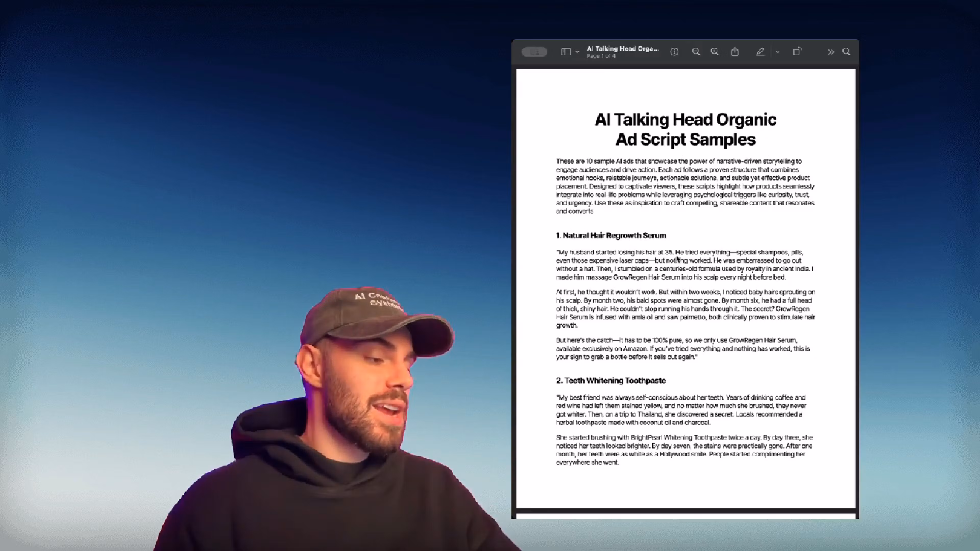The image size is (980, 551).
Task: Expand the sidebar view options chevron
Action: click(x=577, y=52)
